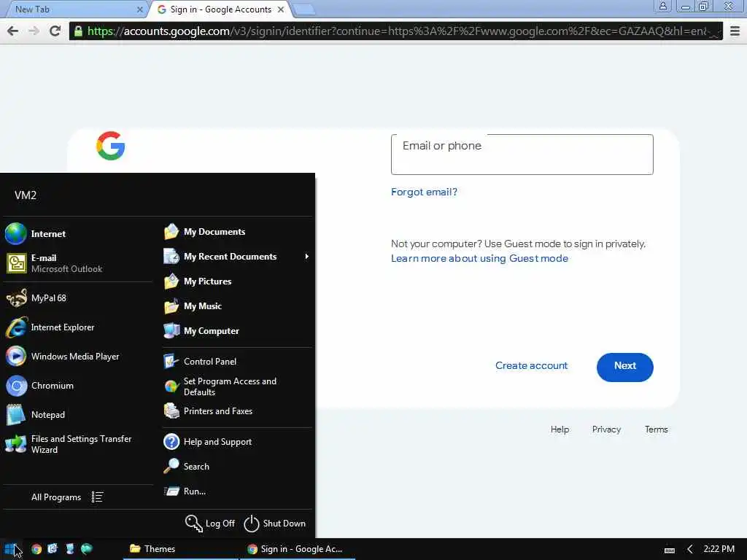
Task: Open Learn more about using Guest mode
Action: pos(479,258)
